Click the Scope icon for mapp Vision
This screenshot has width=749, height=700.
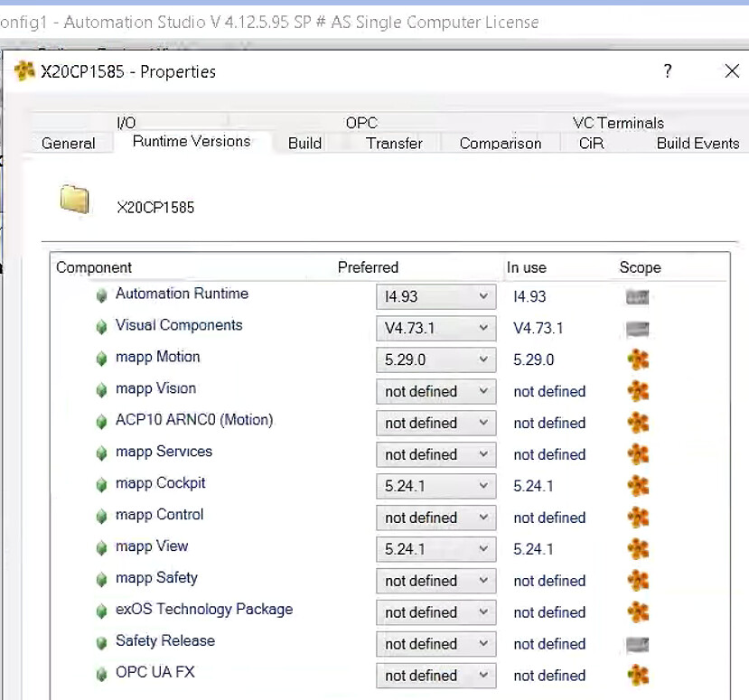point(638,391)
